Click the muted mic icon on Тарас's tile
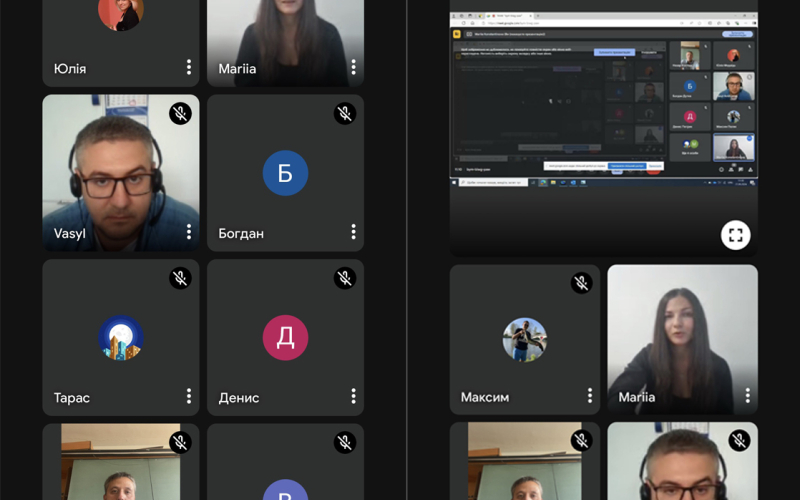800x500 pixels. (x=180, y=278)
